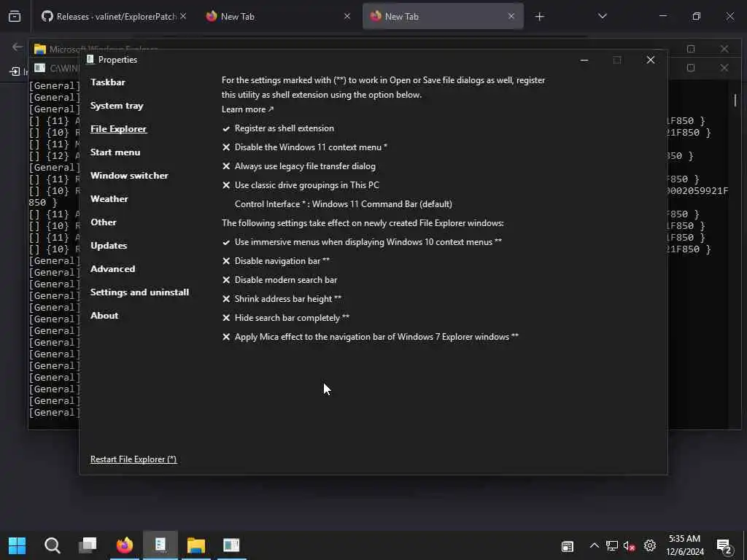The image size is (747, 560).
Task: Open the news widget tray icon
Action: pos(567,546)
